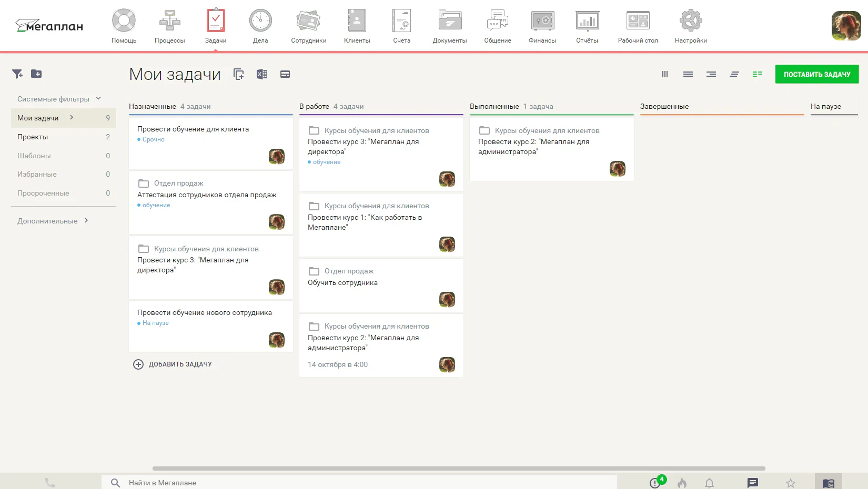Add a new filter with funnel icon
Screen dimensions: 868x489
click(17, 74)
